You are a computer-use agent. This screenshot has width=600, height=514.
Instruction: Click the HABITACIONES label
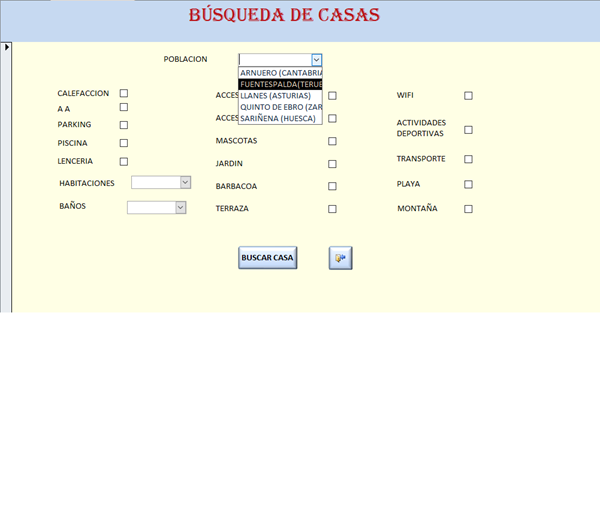87,183
